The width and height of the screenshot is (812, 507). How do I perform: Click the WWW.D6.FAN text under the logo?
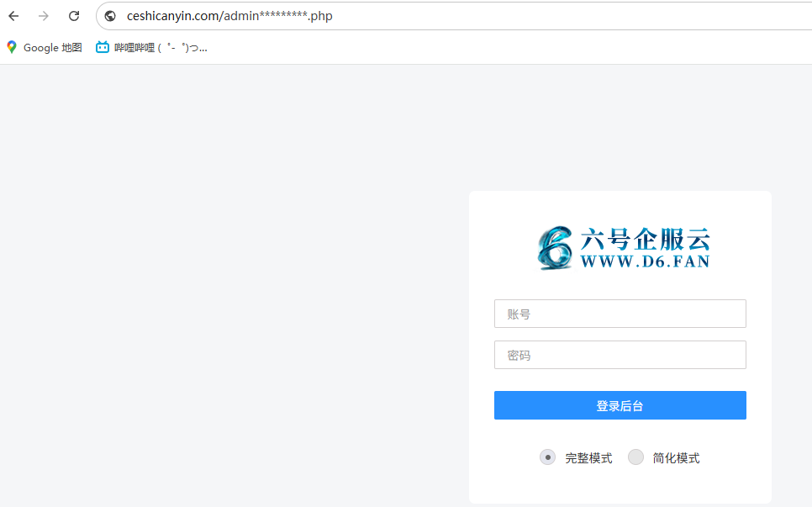coord(645,261)
